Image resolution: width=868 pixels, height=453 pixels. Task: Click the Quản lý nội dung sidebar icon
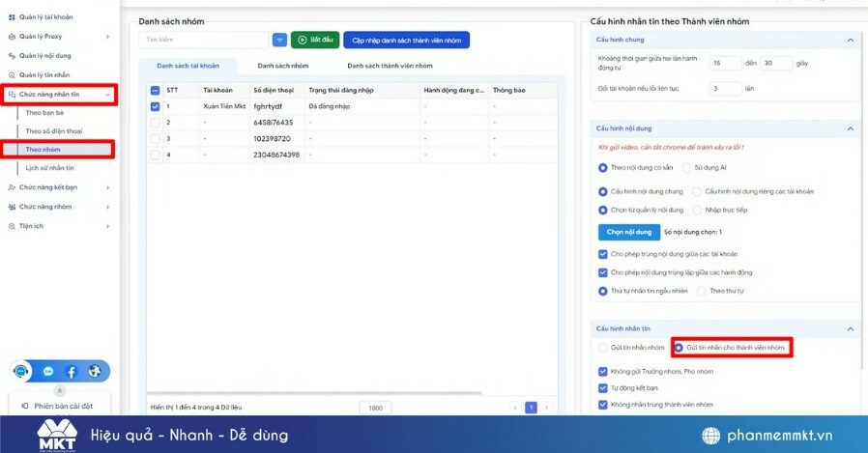point(12,56)
